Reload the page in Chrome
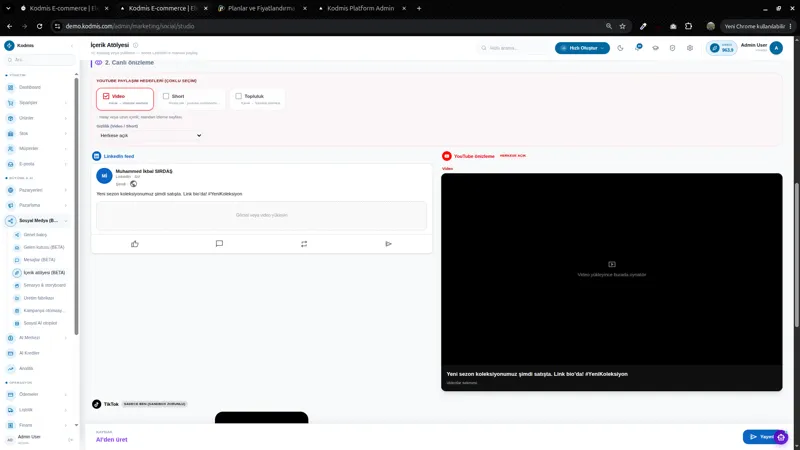This screenshot has width=800, height=450. pos(39,26)
